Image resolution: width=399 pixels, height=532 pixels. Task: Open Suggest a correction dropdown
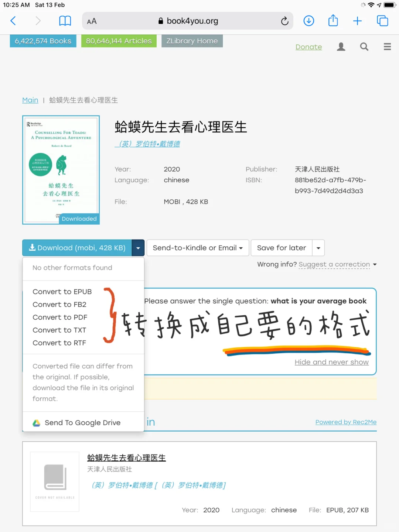point(337,264)
